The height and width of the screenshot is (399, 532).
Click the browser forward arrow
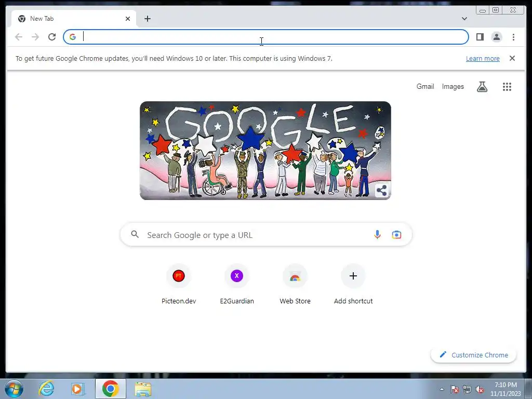35,37
